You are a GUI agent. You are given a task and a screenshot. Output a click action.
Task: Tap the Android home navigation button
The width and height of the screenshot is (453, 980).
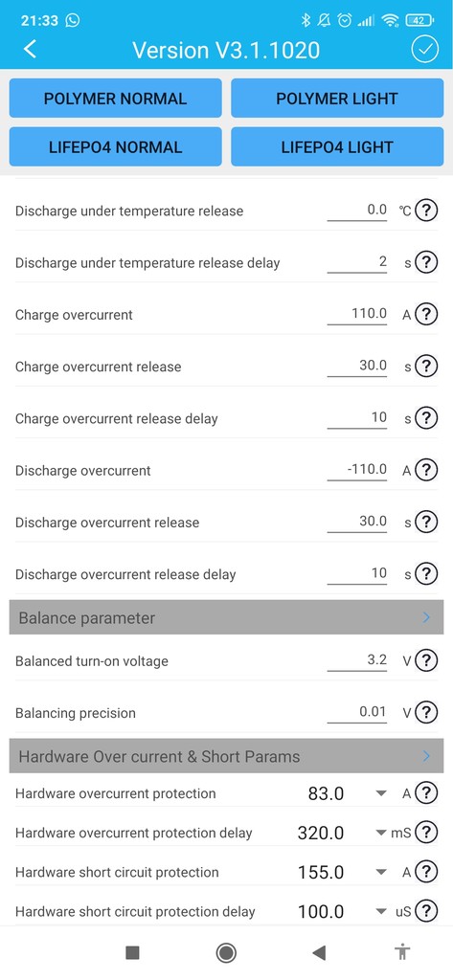point(226,952)
